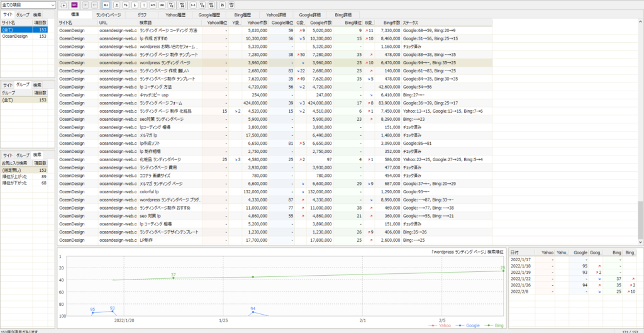
Task: Click the main table vertical scrollbar thumb
Action: click(x=641, y=220)
